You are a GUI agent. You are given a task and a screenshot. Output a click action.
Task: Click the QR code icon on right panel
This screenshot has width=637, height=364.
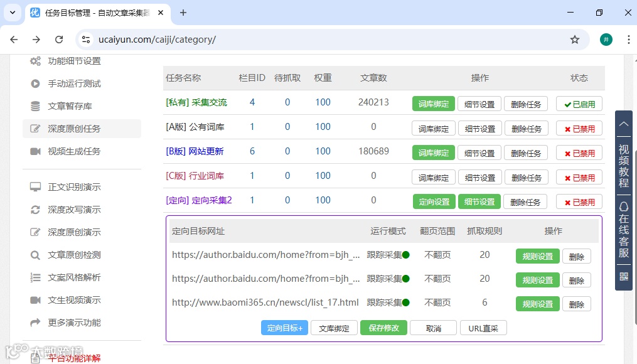(x=624, y=277)
